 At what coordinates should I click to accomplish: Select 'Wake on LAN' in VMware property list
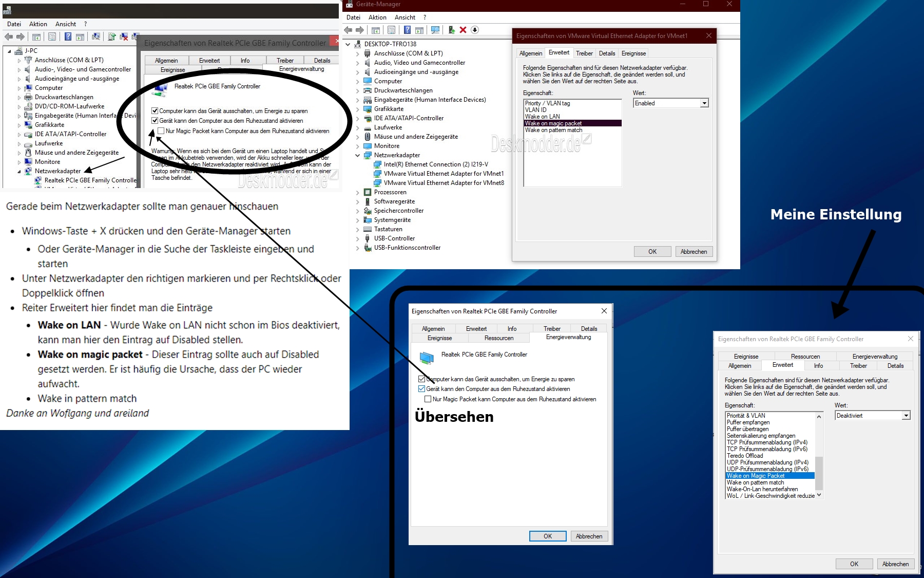click(x=572, y=117)
